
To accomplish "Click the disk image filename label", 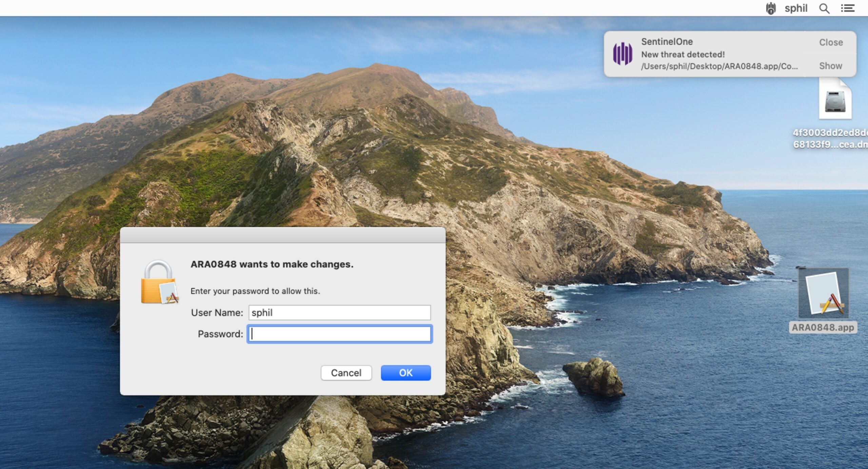I will [x=830, y=139].
